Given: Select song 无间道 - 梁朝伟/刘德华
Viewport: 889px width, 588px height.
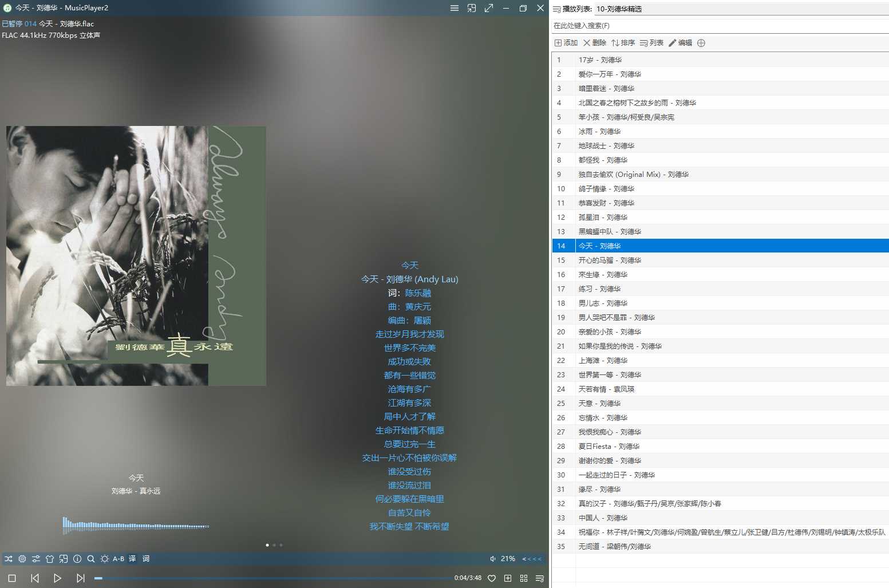Looking at the screenshot, I should [720, 546].
